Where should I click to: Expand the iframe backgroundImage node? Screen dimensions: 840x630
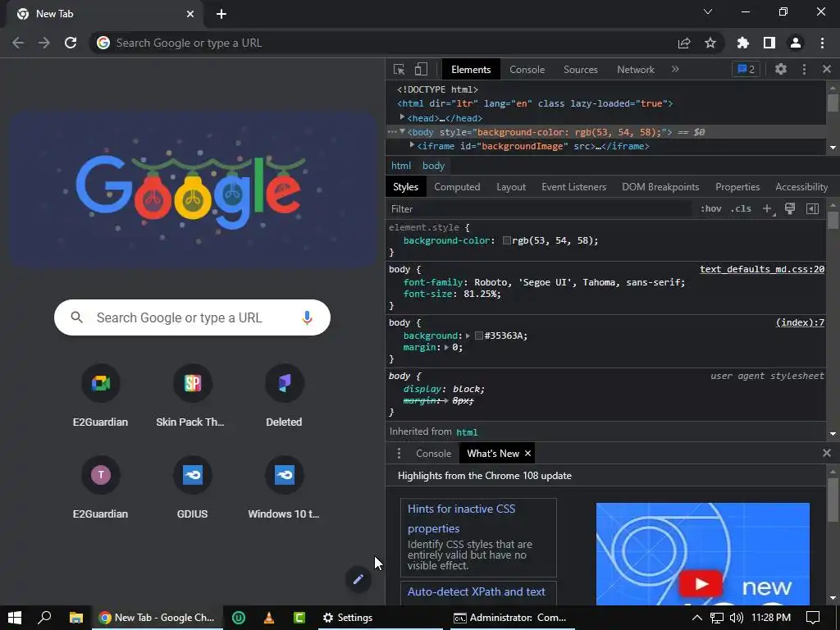click(x=412, y=145)
